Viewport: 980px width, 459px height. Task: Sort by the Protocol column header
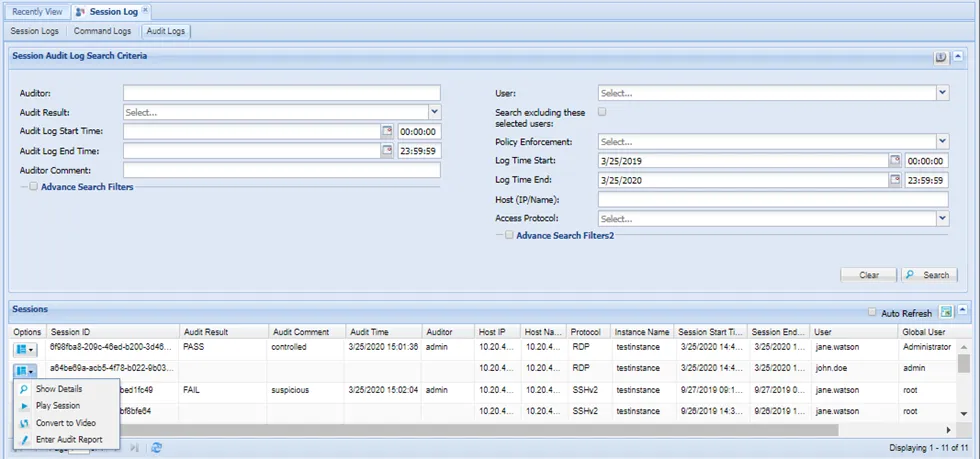click(589, 332)
